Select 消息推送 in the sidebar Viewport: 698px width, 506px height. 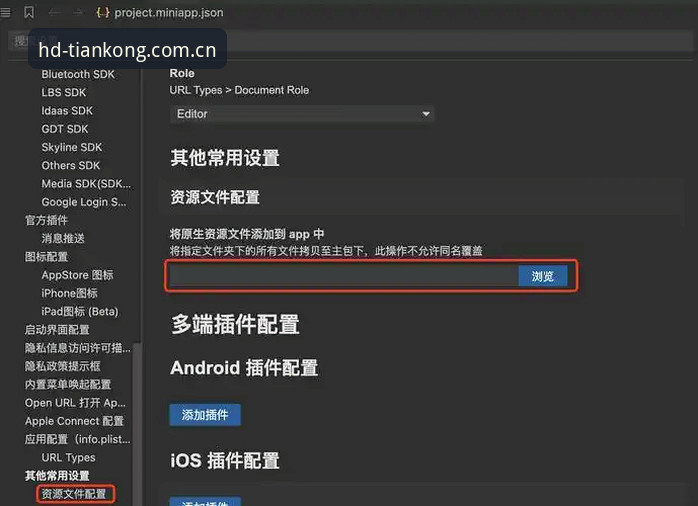63,239
